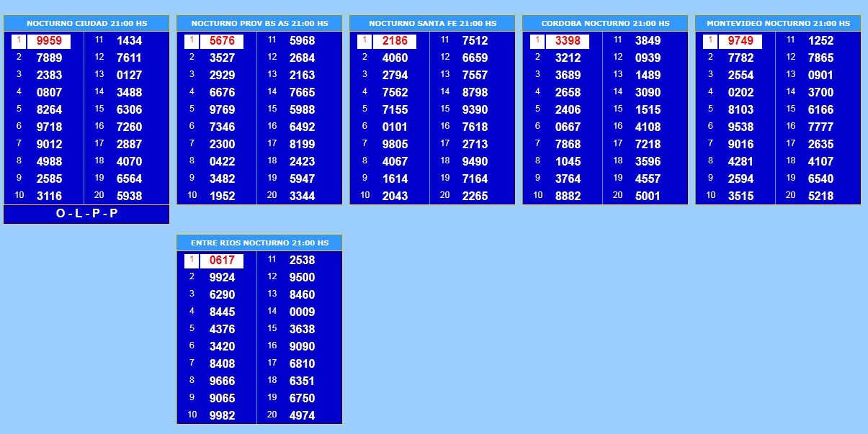This screenshot has height=434, width=868.
Task: Select 20th position number 5938 in Ciudad
Action: [129, 196]
